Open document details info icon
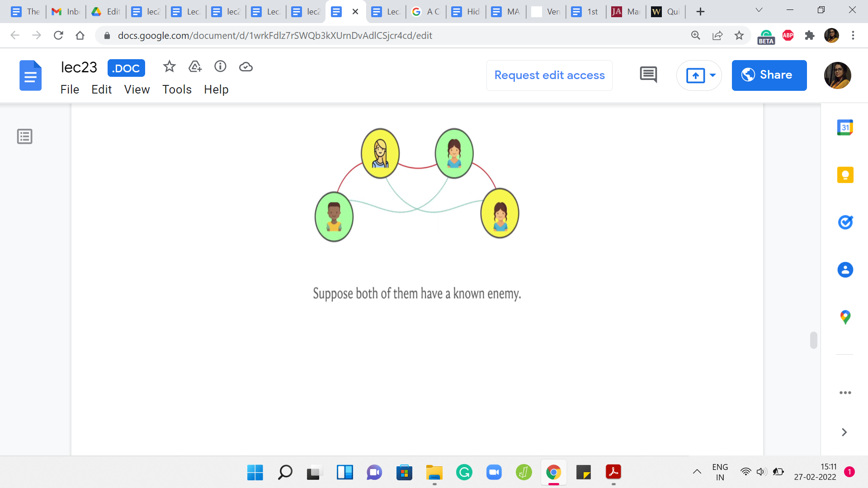 [220, 67]
